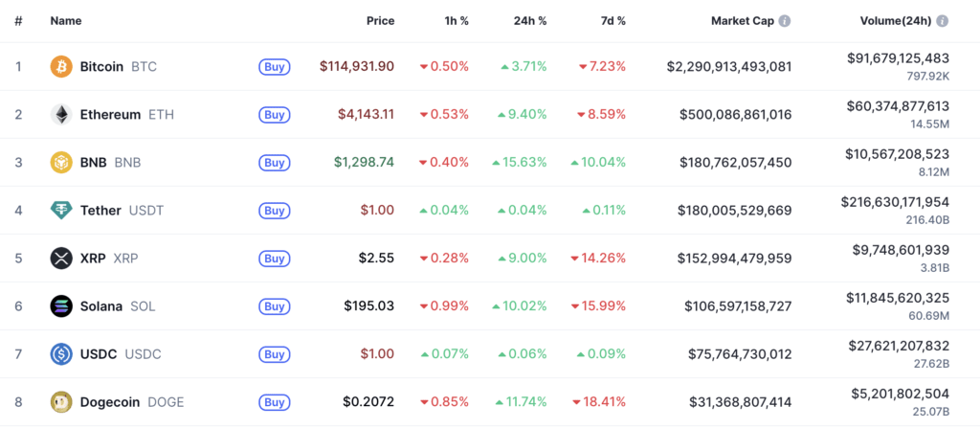Hit Buy next to Solana
Image resolution: width=980 pixels, height=429 pixels.
pos(274,306)
